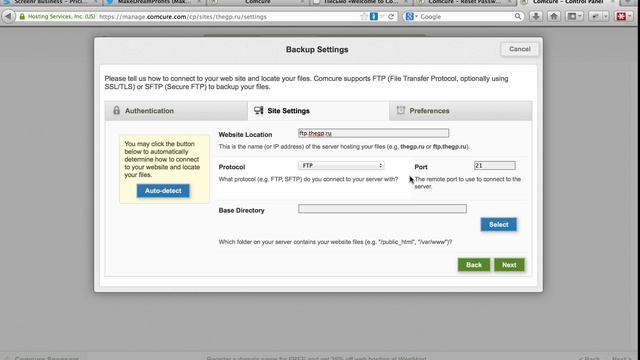Click the 'Base Directory' label
This screenshot has height=360, width=640.
242,211
